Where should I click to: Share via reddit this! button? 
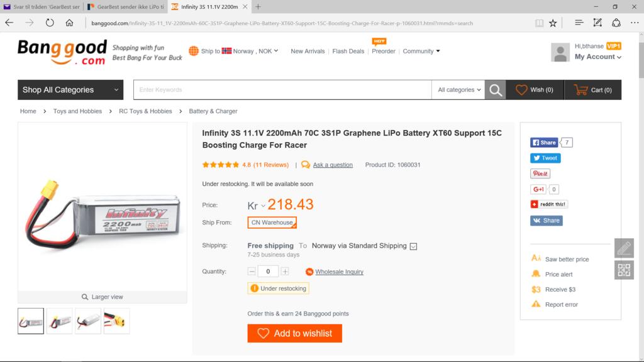click(x=548, y=204)
